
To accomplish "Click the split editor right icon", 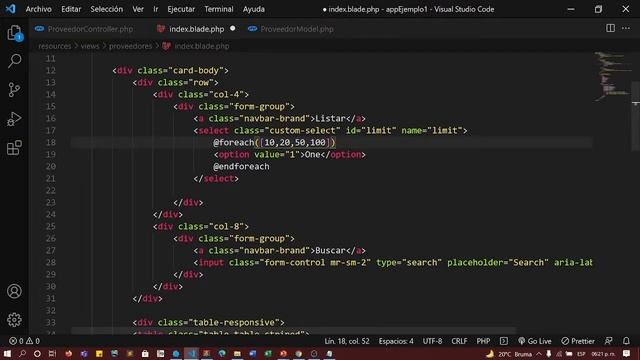I will pos(610,28).
